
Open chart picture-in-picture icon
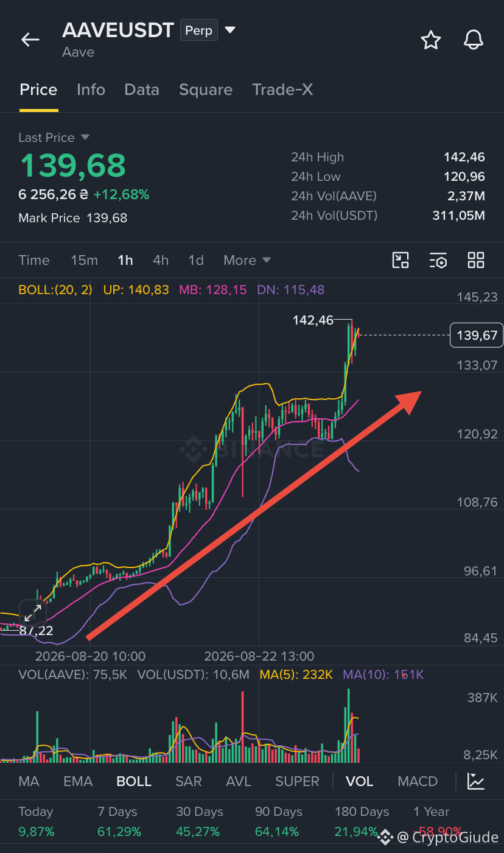click(x=401, y=260)
